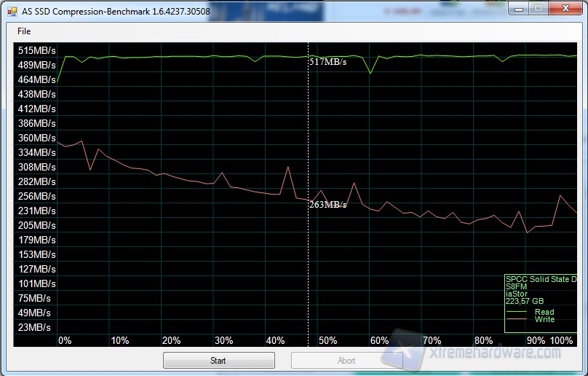
Task: Click the Abort button
Action: click(x=346, y=360)
